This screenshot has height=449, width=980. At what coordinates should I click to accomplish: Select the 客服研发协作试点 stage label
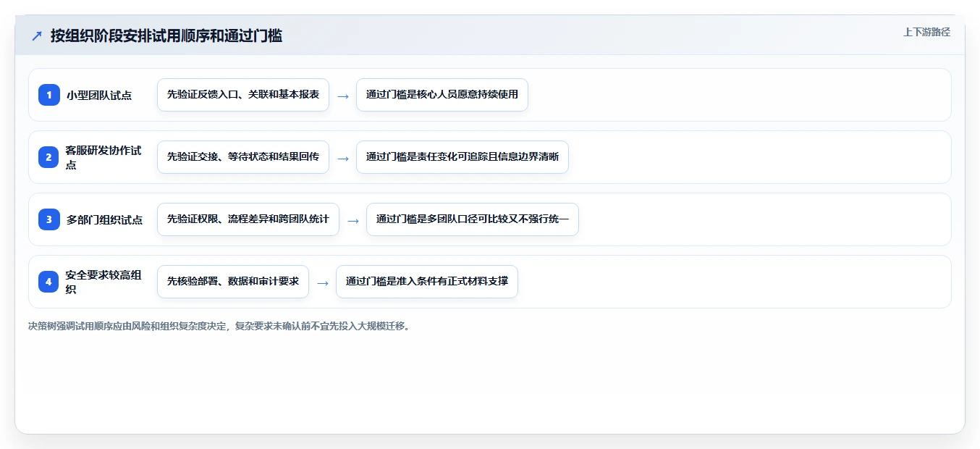(104, 157)
